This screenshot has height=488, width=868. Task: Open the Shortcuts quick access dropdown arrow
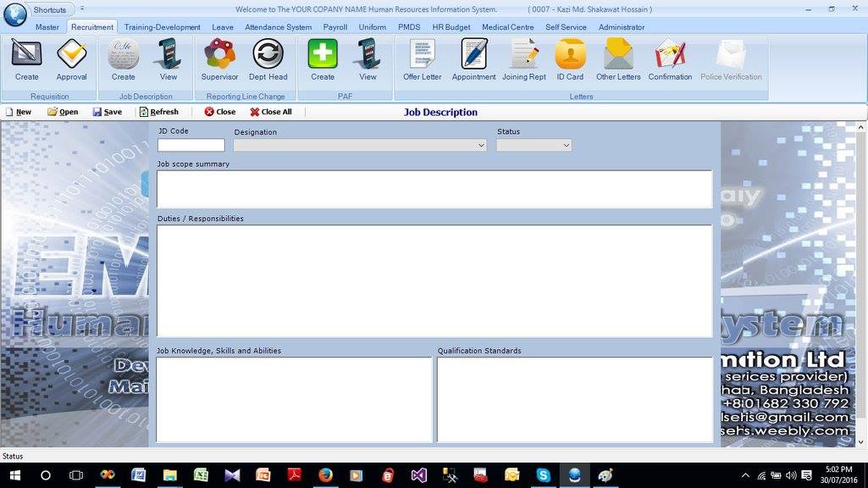pyautogui.click(x=82, y=8)
